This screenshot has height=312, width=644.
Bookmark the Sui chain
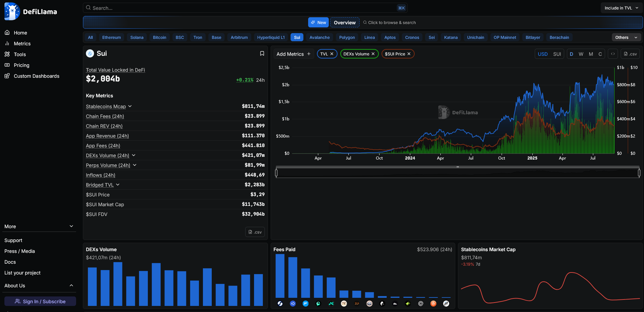tap(262, 53)
